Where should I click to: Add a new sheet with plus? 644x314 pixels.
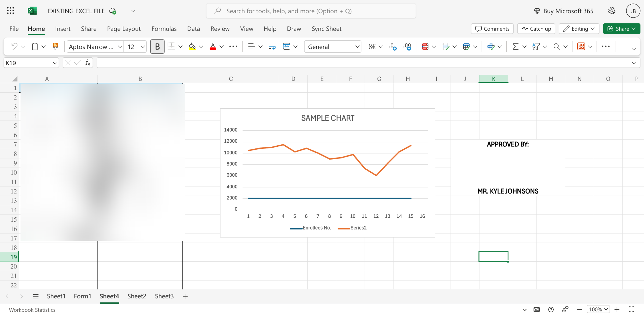tap(185, 296)
